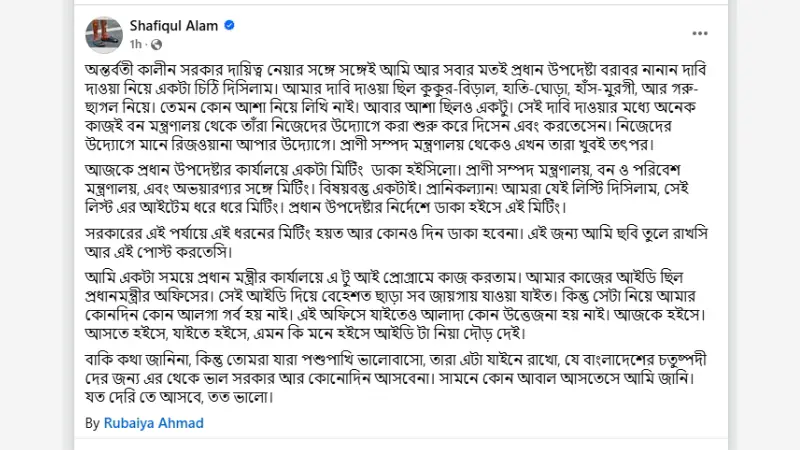
Task: Click the paragraph starting with 'বাকি কথা জানিনা'
Action: pyautogui.click(x=396, y=379)
